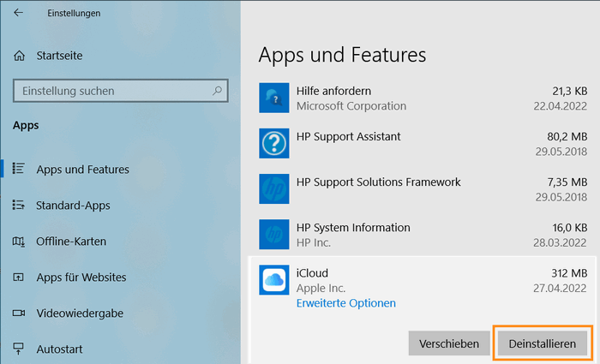Open Startseite in the sidebar

tap(59, 56)
